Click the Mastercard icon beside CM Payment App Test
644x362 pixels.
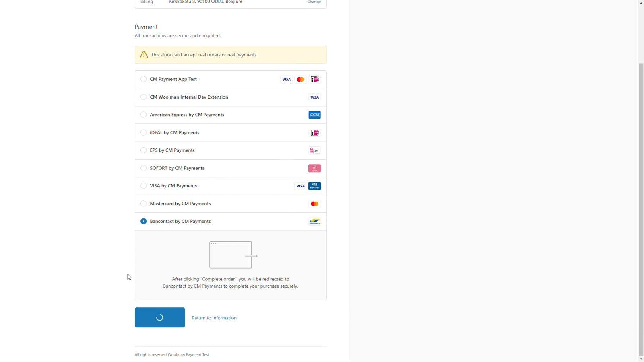click(x=300, y=79)
